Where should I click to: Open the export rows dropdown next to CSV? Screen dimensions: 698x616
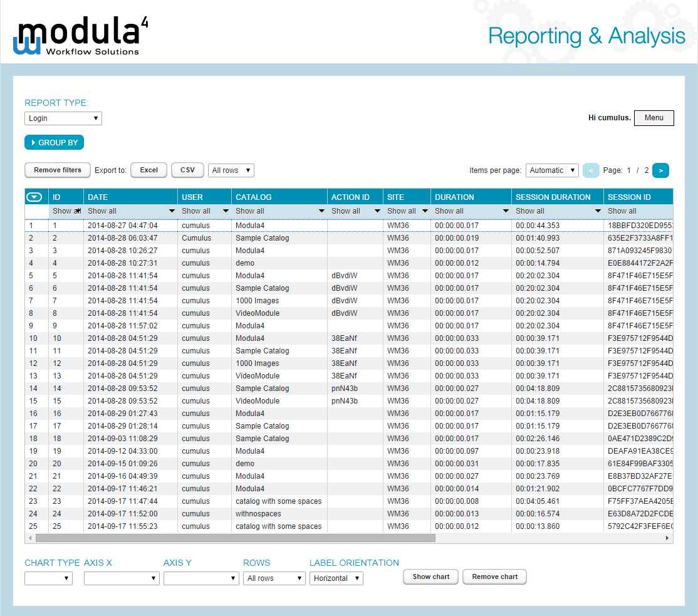tap(231, 170)
